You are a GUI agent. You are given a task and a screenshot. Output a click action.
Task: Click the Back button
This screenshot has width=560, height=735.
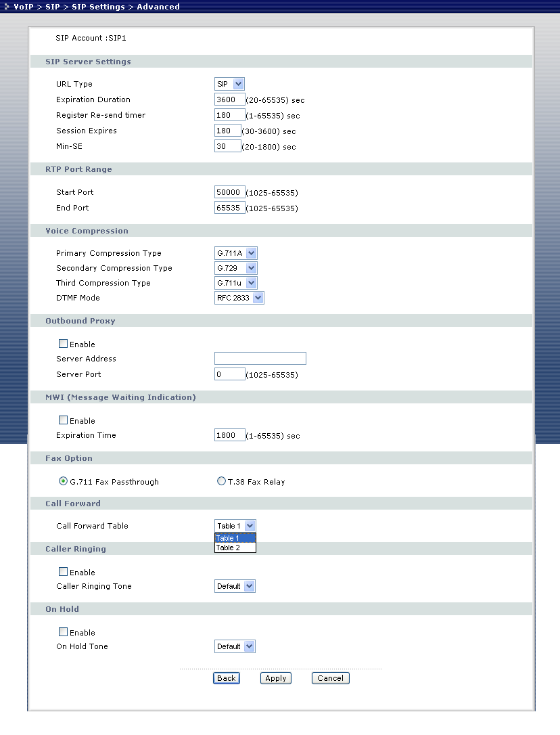(x=227, y=678)
